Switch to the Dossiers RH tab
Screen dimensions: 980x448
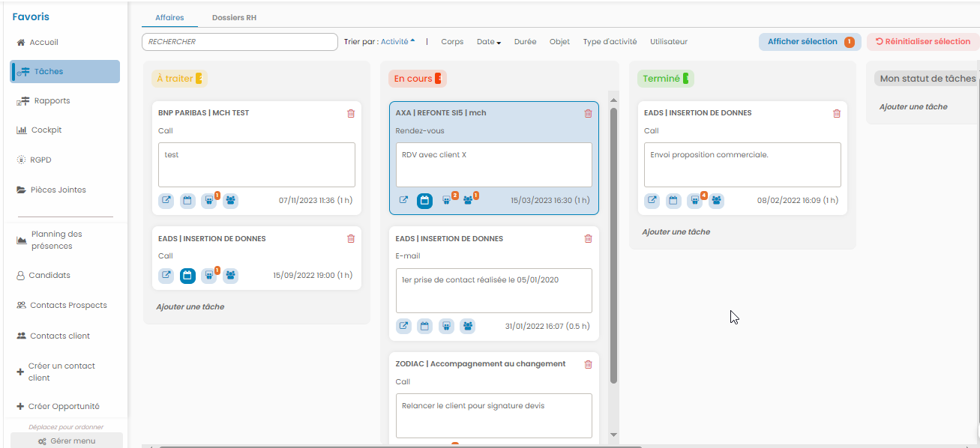pos(234,17)
